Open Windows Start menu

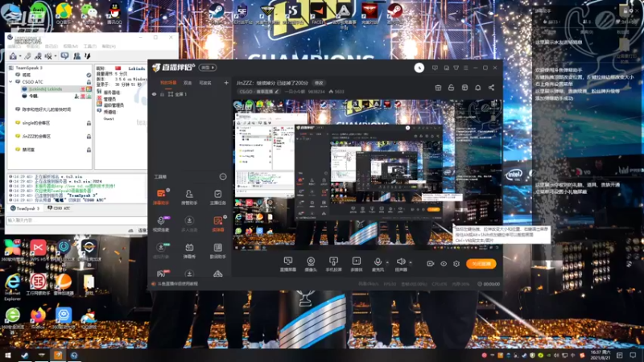tap(8, 355)
